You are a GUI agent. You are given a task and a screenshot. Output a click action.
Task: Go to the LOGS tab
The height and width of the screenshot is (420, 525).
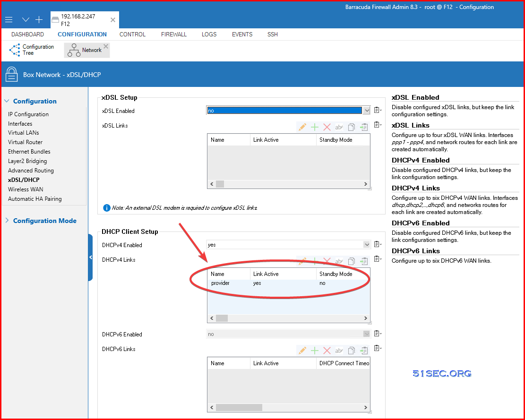[209, 34]
